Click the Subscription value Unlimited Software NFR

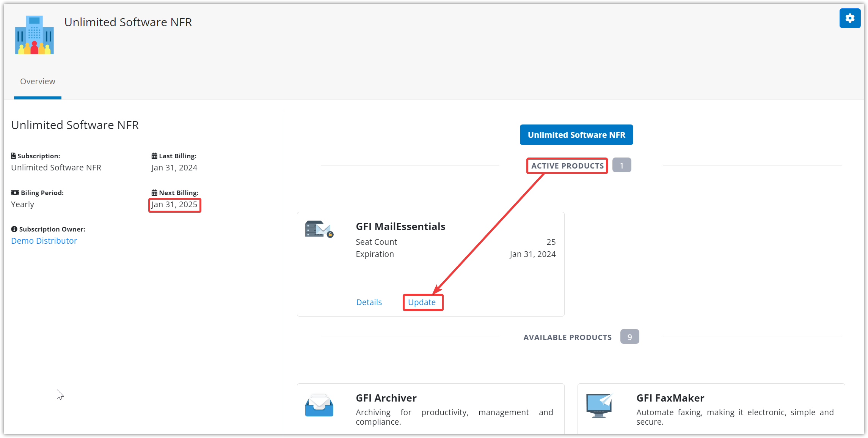(56, 167)
